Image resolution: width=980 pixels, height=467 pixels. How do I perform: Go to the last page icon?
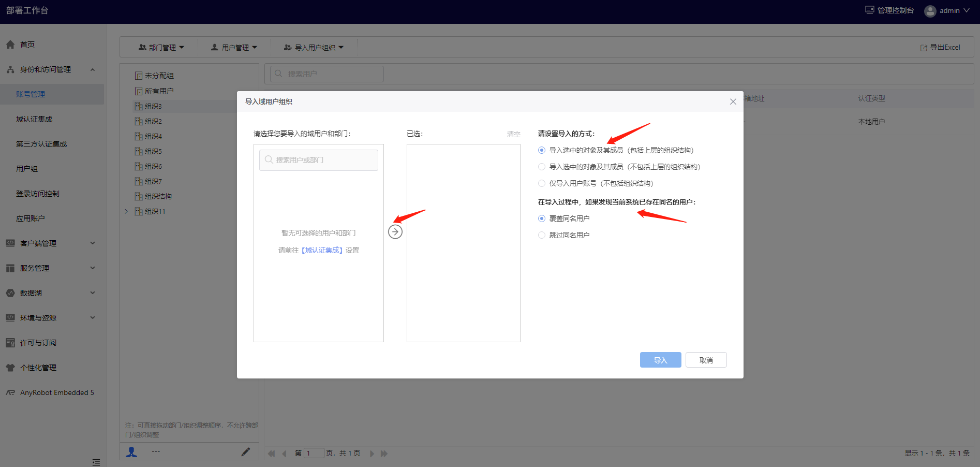click(384, 454)
